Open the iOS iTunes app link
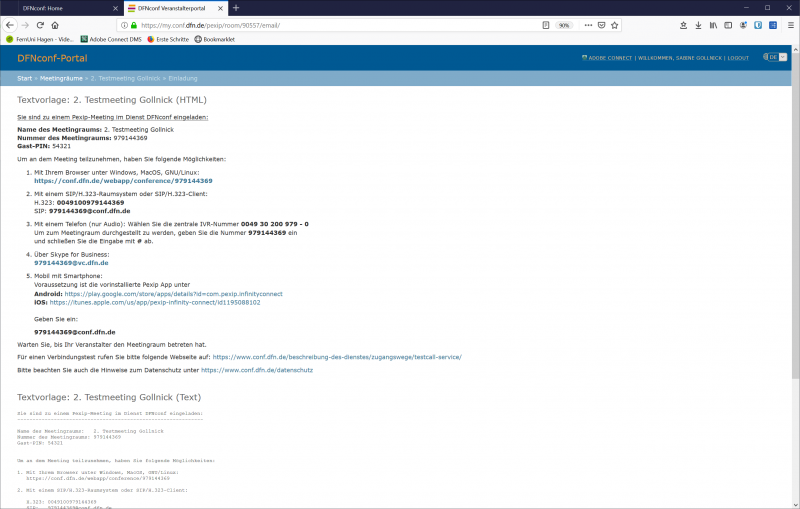The height and width of the screenshot is (509, 800). (155, 302)
